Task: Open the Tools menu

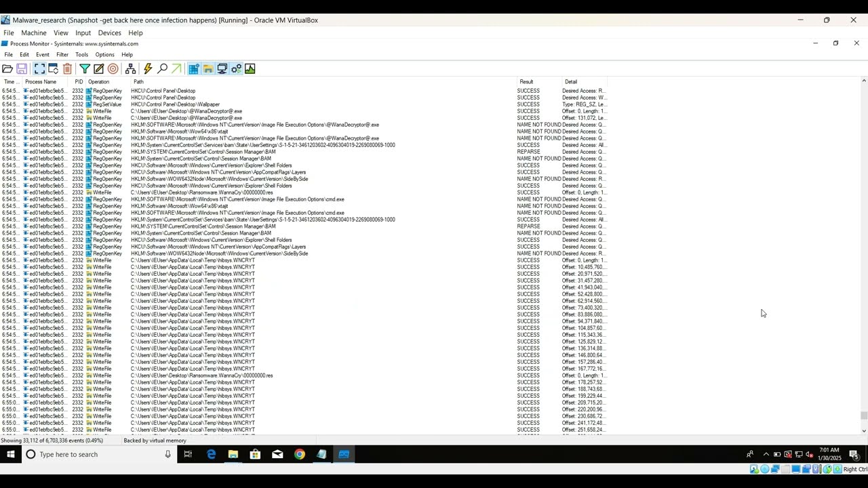Action: click(x=81, y=55)
